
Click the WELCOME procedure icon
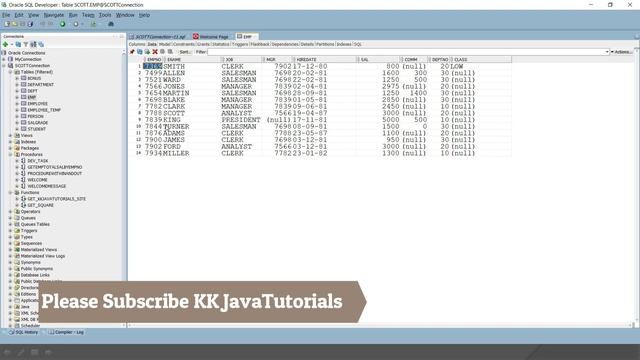(24, 180)
